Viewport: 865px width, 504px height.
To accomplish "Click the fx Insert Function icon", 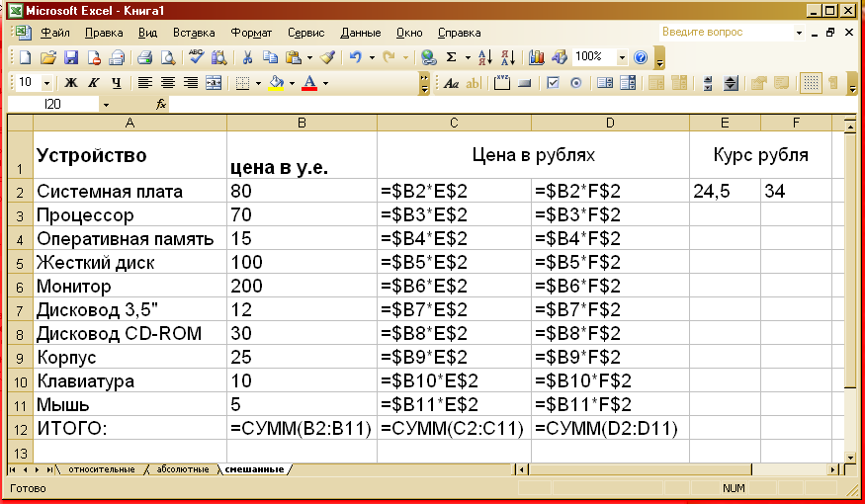I will click(x=161, y=104).
